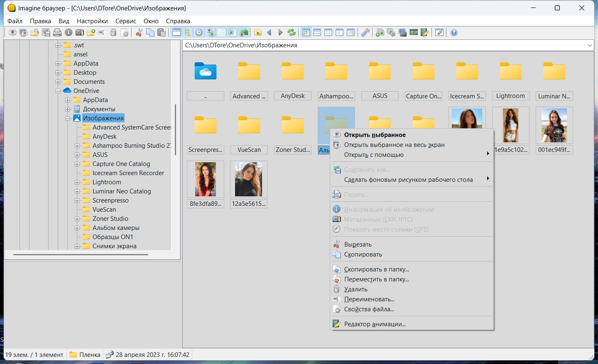Select the 12a5e5615 image thumbnail

[x=248, y=179]
